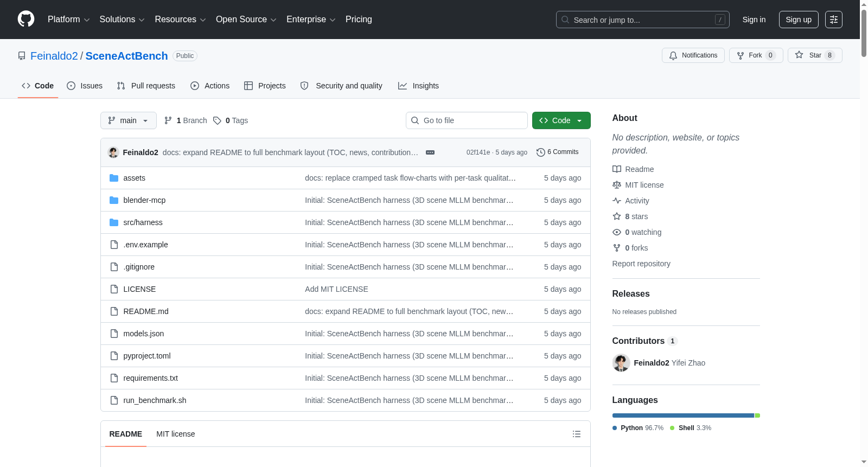868x467 pixels.
Task: Click the models.json file icon
Action: pos(114,334)
